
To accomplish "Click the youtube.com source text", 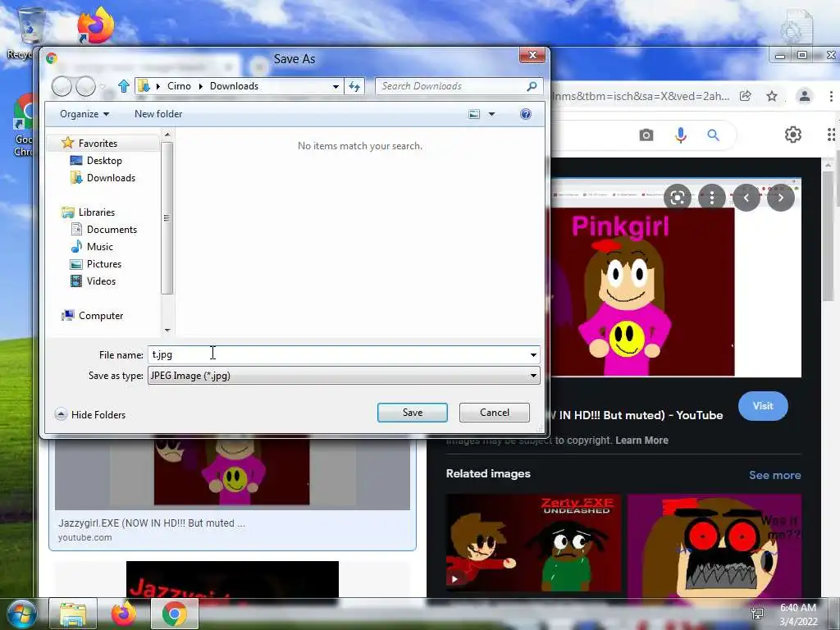I will [85, 537].
